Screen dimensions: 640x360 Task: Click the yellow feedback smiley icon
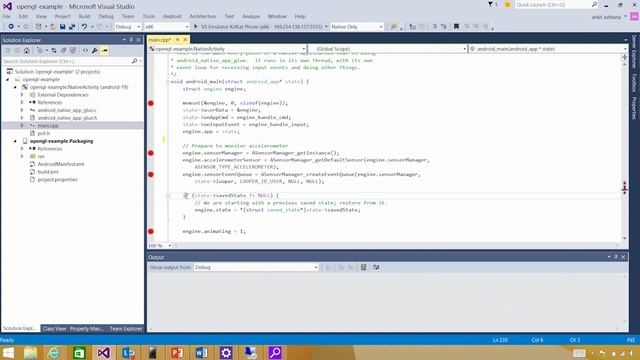[507, 4]
